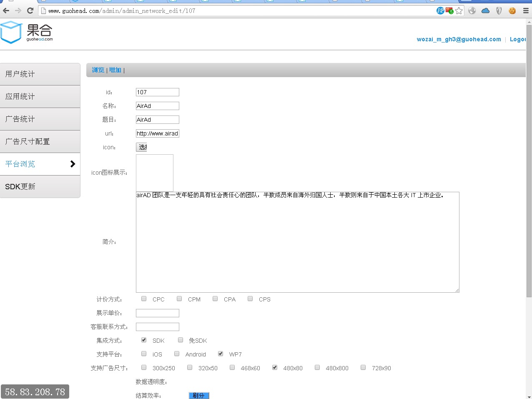Screen dimensions: 532x399
Task: Check the iOS platform checkbox
Action: coord(144,354)
